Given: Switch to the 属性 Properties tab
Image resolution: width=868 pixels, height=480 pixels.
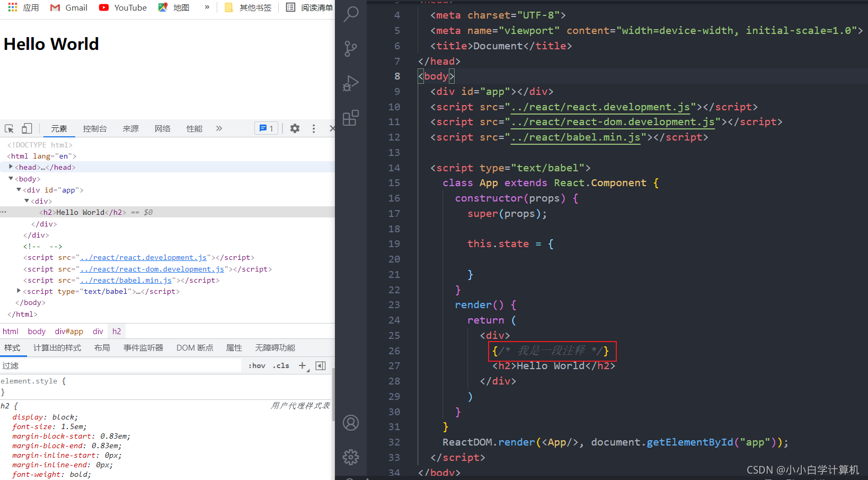Looking at the screenshot, I should [234, 348].
